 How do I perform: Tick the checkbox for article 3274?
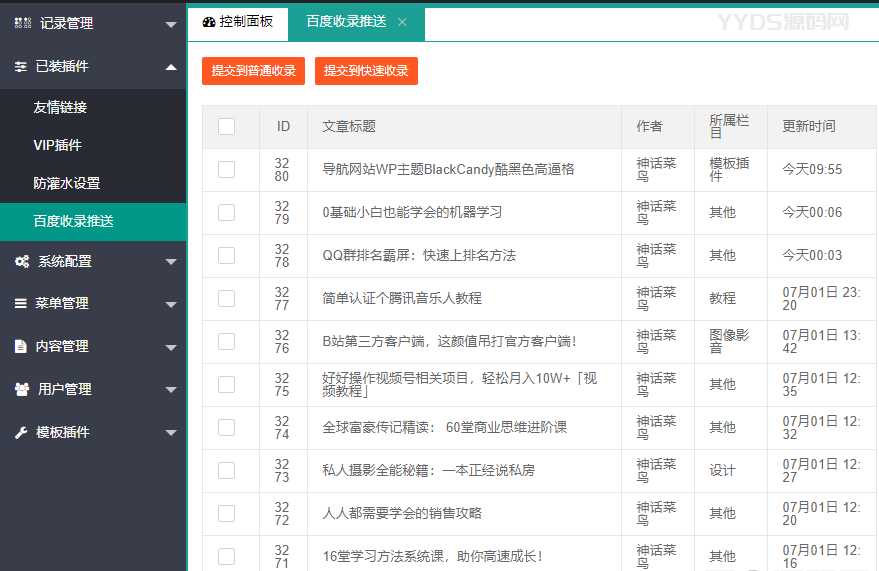226,427
